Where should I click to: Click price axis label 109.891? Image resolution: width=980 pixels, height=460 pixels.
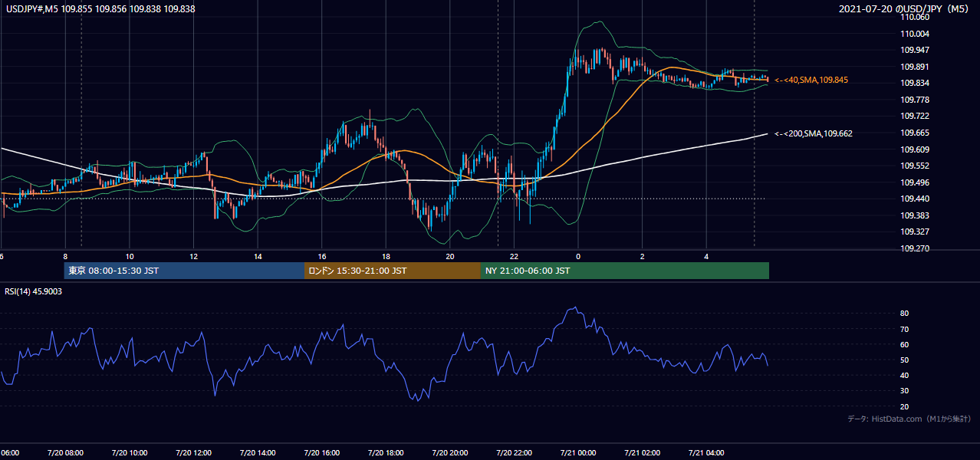point(916,67)
